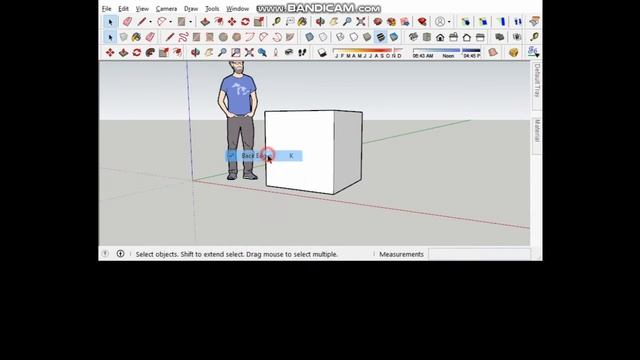640x360 pixels.
Task: Select the 3 Point Arc tool
Action: click(x=277, y=37)
